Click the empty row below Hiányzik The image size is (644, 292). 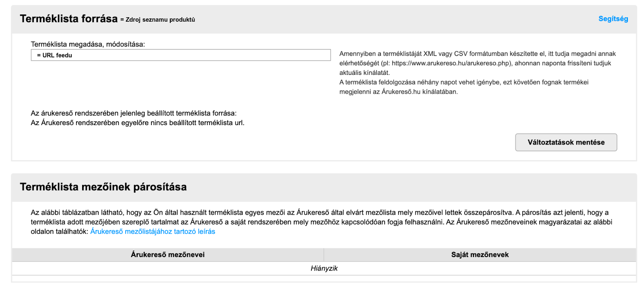tap(324, 278)
